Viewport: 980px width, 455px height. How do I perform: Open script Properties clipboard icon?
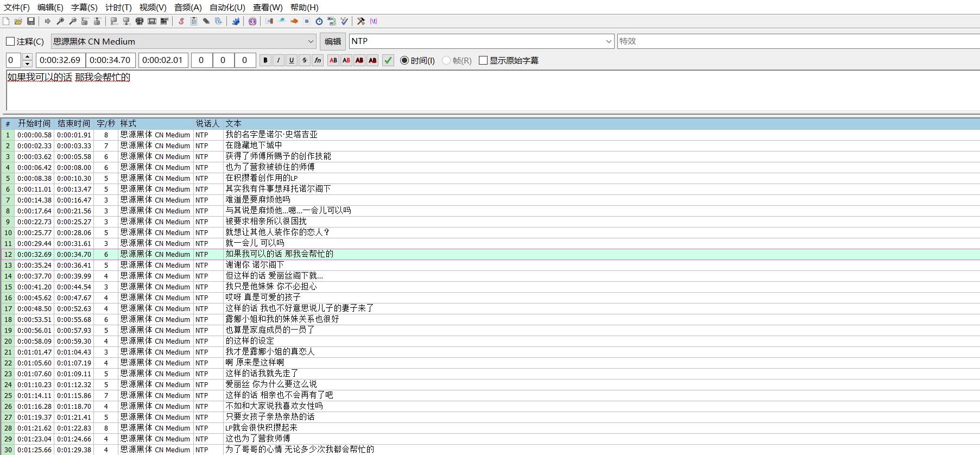(194, 21)
